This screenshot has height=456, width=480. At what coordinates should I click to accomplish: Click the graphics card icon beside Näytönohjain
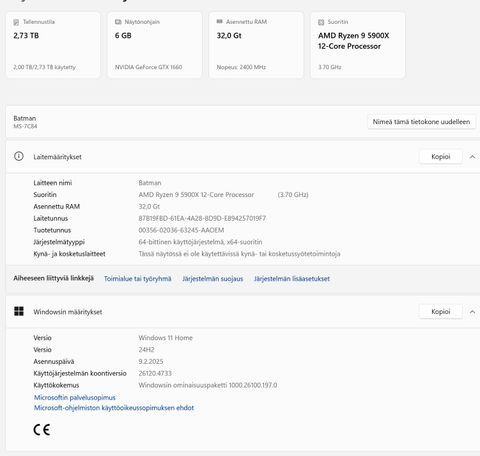[x=118, y=22]
